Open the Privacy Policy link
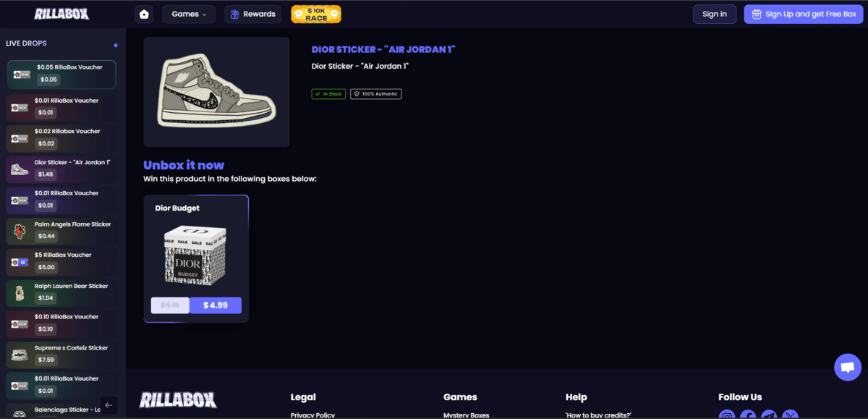 point(312,415)
